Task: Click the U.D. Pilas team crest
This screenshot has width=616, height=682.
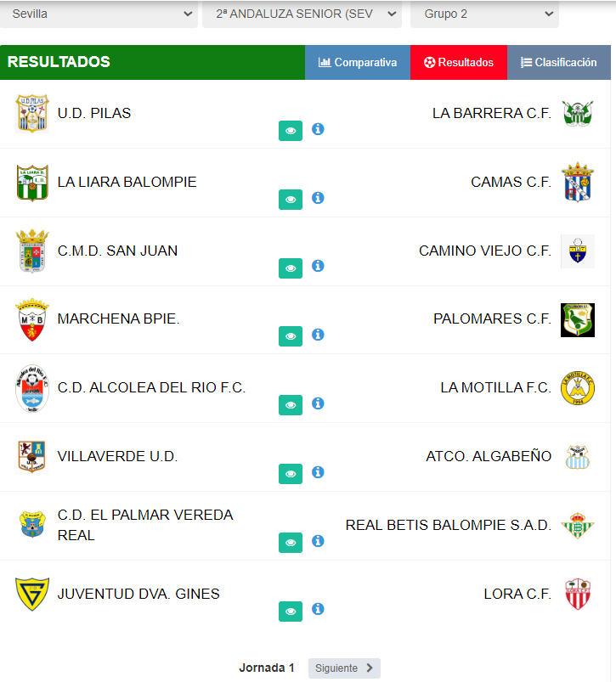Action: tap(32, 114)
